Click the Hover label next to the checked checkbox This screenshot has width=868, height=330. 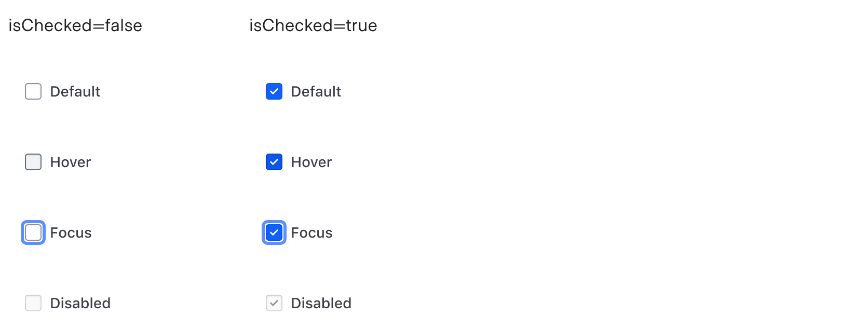pos(311,162)
